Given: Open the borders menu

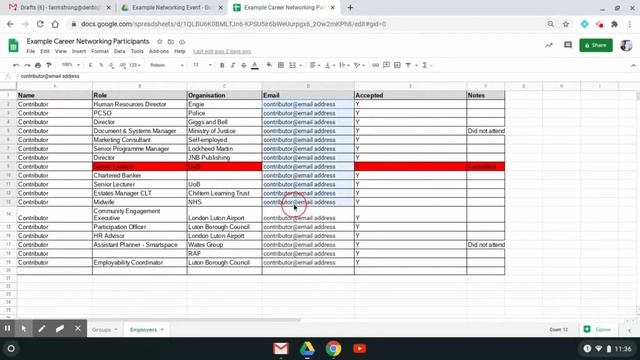Looking at the screenshot, I should click(x=281, y=65).
